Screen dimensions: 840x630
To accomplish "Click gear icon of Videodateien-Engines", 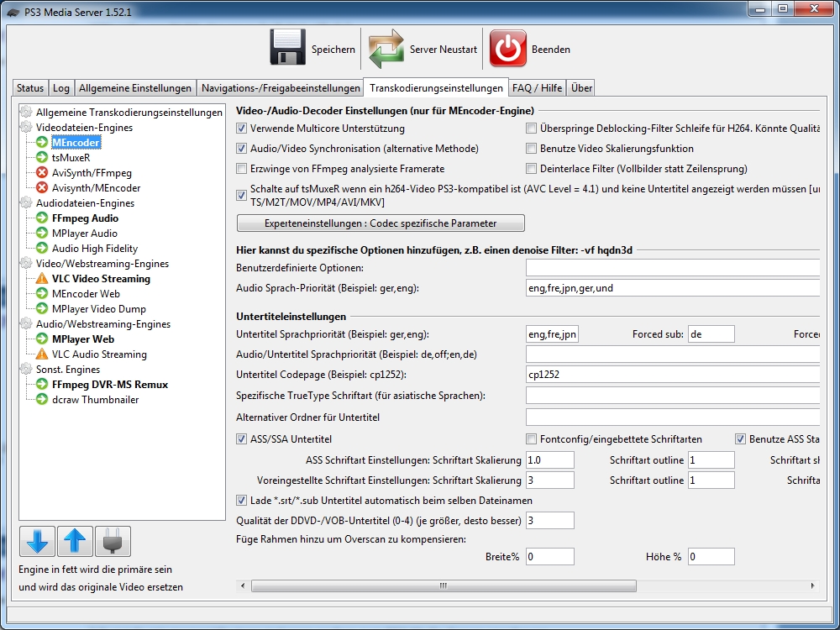I will 26,127.
